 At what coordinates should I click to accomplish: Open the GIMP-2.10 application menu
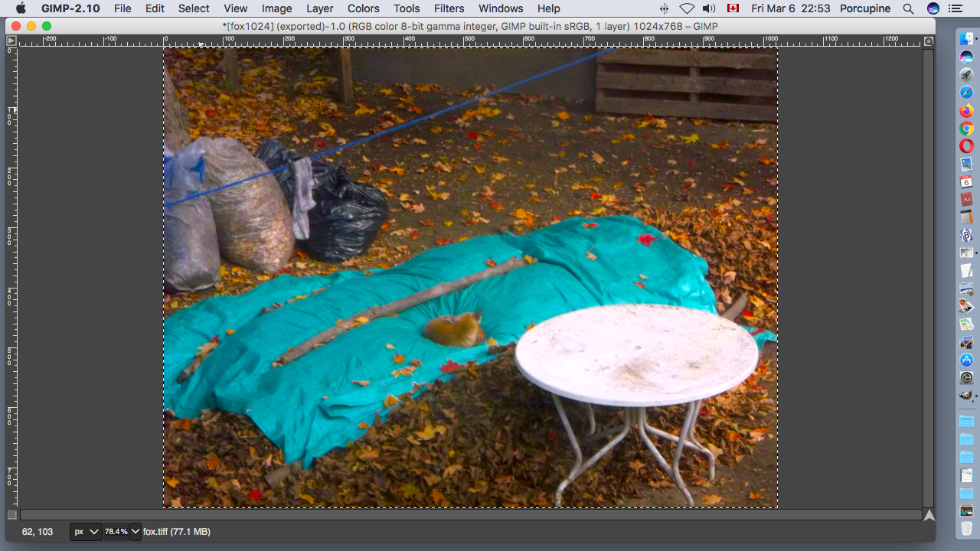pos(70,8)
